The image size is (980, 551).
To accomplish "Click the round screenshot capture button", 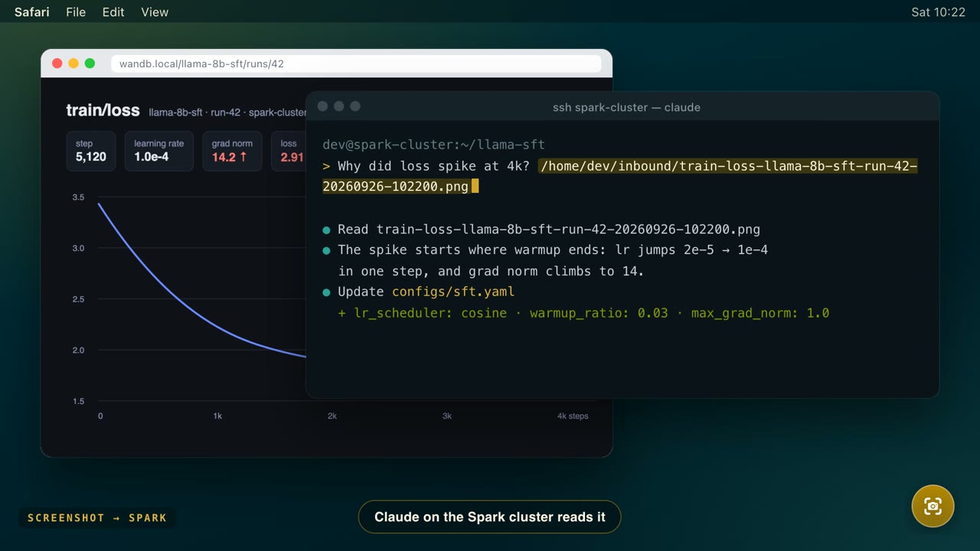I will pyautogui.click(x=933, y=506).
